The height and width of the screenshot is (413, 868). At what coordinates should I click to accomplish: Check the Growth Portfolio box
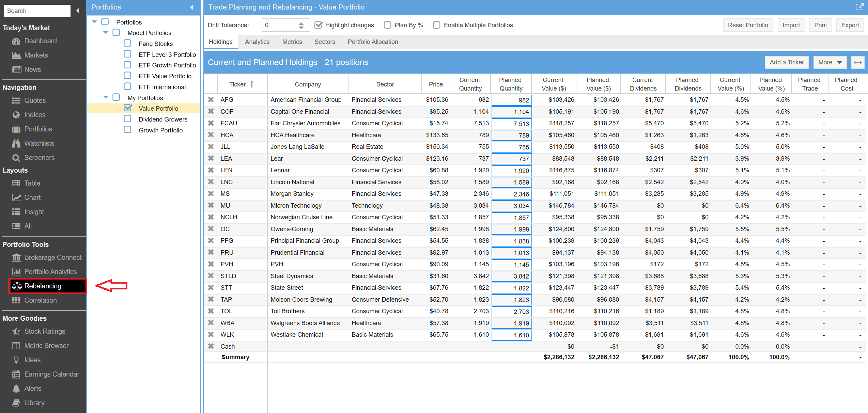coord(127,130)
